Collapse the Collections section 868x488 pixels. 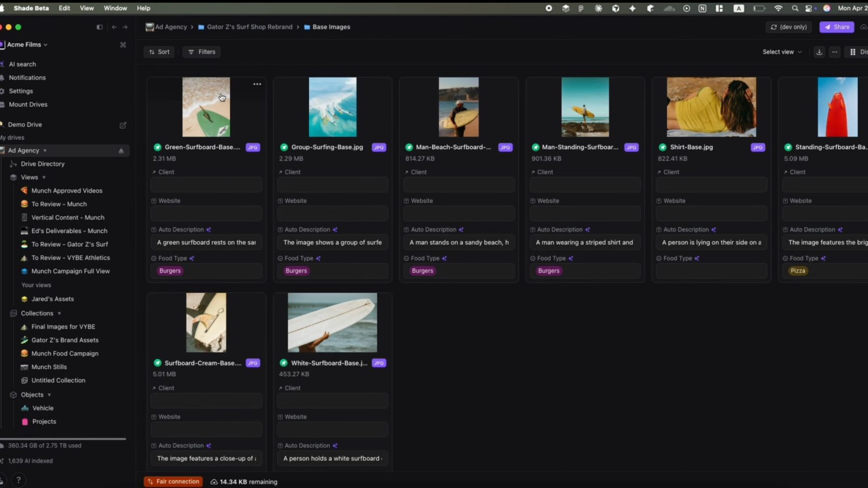[59, 314]
